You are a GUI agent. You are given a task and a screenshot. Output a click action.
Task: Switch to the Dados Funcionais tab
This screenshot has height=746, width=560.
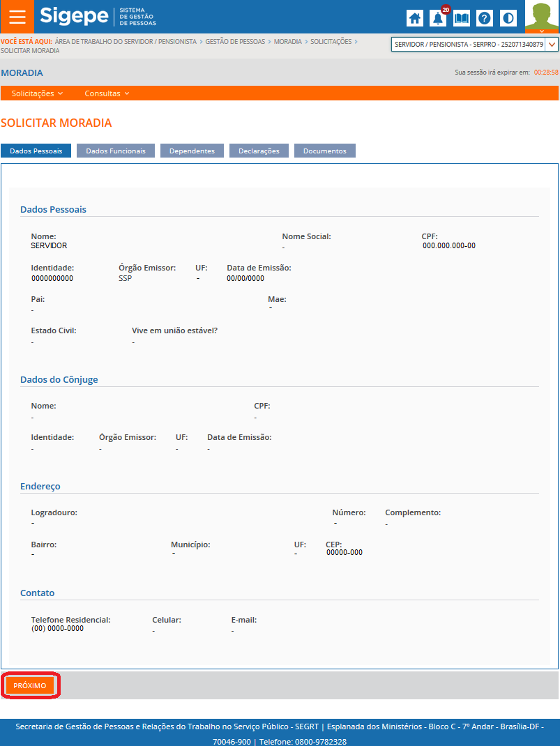point(116,151)
